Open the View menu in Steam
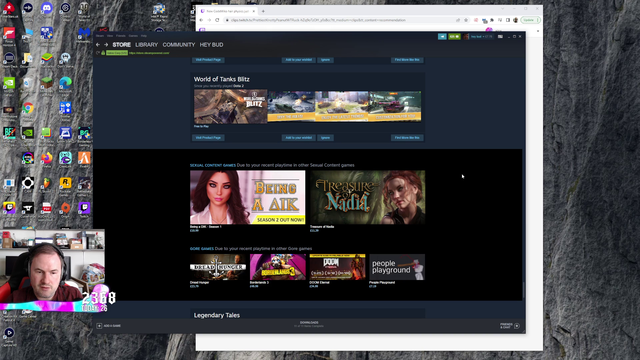 [x=110, y=36]
